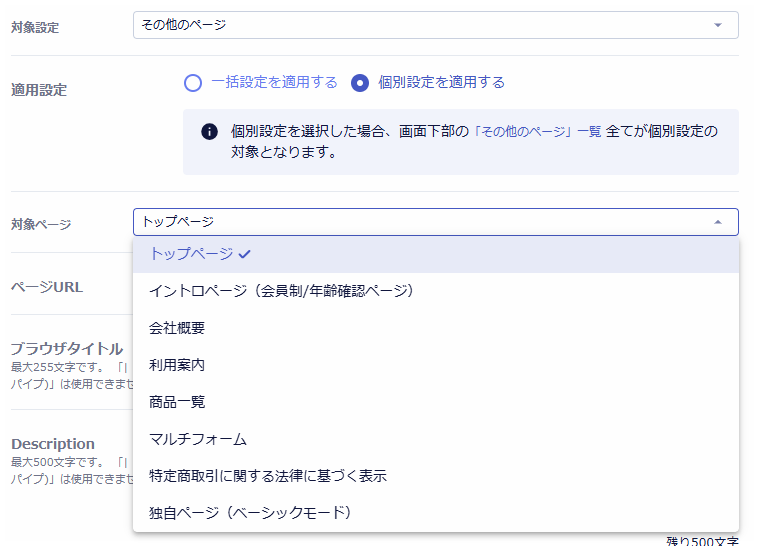Click the 対象ページ combo box field

[420, 222]
